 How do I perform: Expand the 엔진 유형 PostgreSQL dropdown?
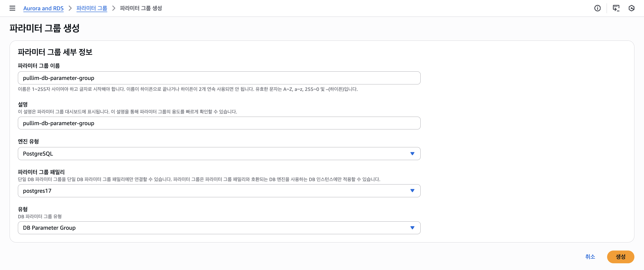point(219,154)
